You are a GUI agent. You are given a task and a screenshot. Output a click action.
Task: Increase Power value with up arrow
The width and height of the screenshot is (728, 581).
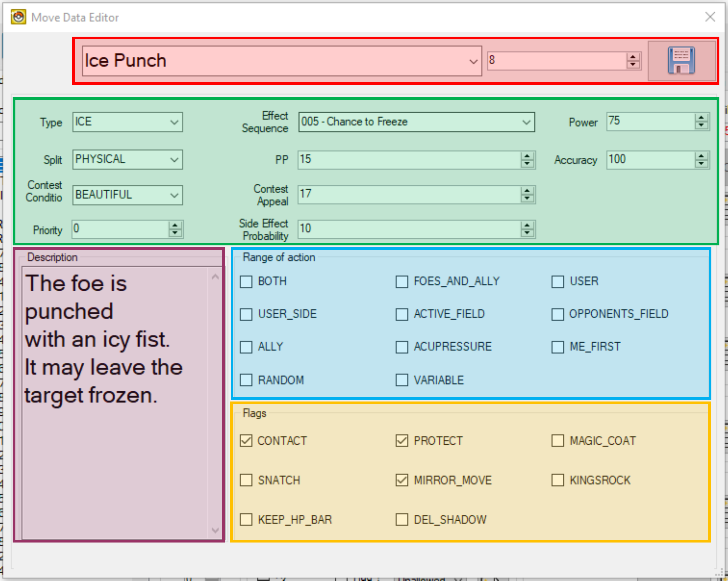tap(701, 118)
